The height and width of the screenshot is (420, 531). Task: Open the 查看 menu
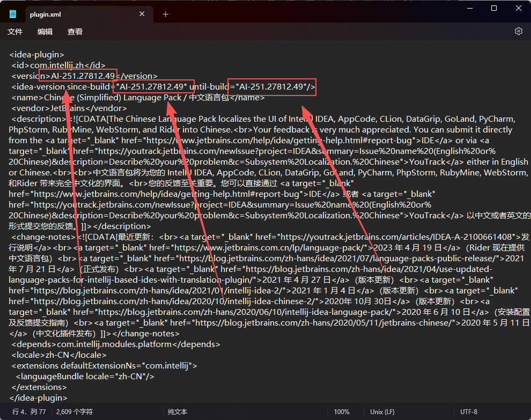click(75, 32)
